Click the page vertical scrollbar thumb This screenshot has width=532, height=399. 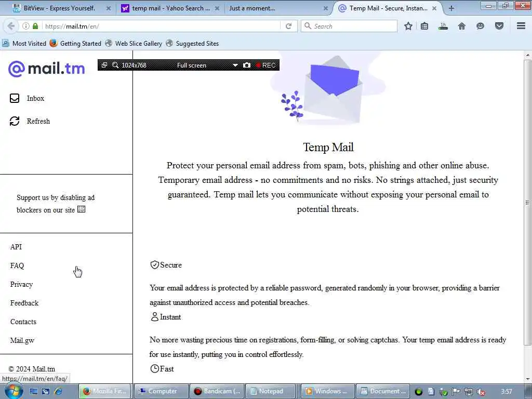527,202
